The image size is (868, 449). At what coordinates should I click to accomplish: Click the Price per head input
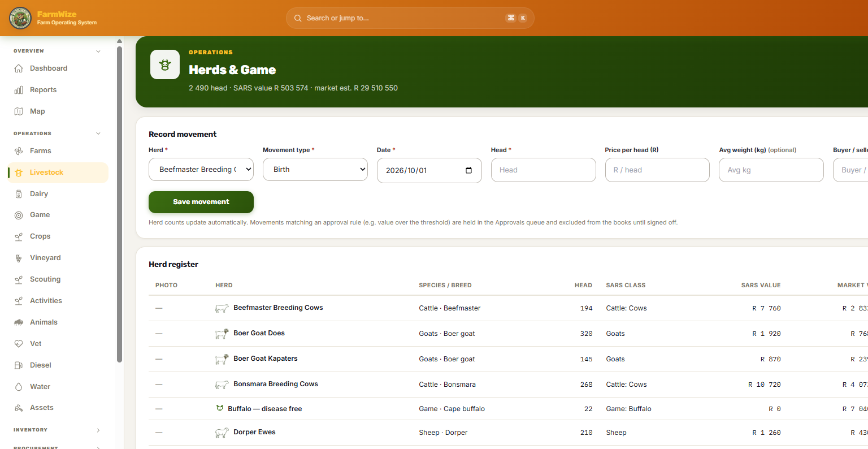pyautogui.click(x=657, y=170)
